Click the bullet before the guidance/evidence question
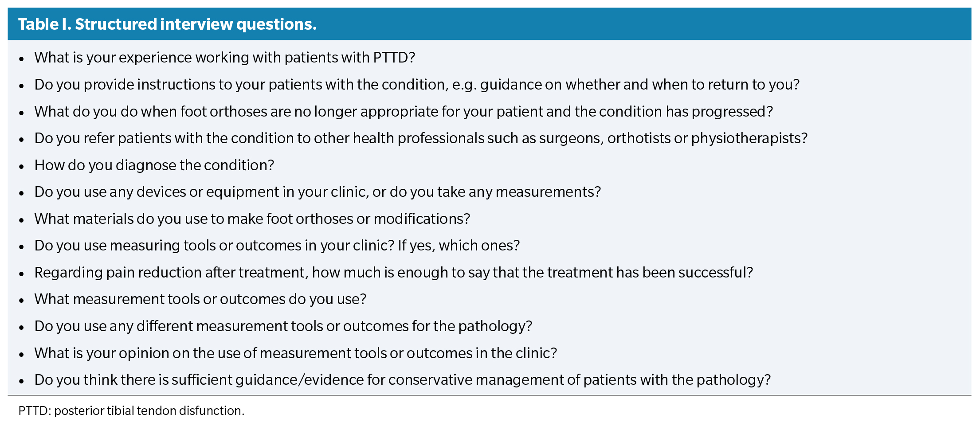Screen dimensions: 980x430 pyautogui.click(x=21, y=381)
